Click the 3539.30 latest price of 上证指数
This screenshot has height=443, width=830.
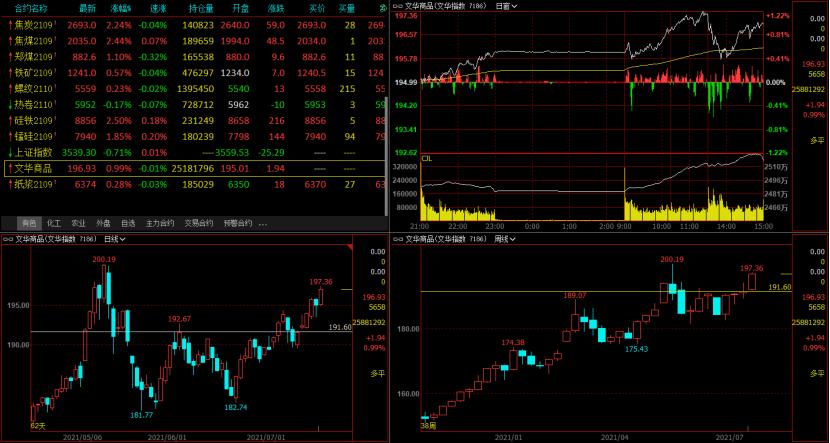(x=79, y=152)
